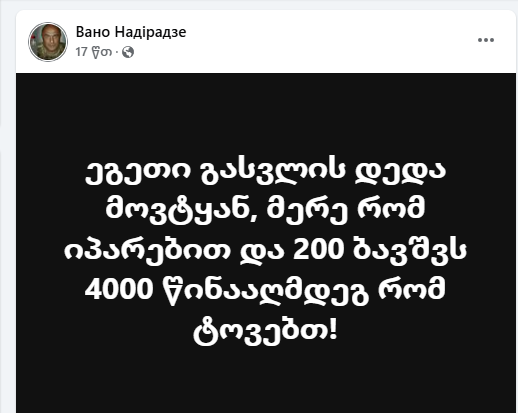Open the post options three-dot menu
Viewport: 518px width, 413px height.
click(x=486, y=40)
